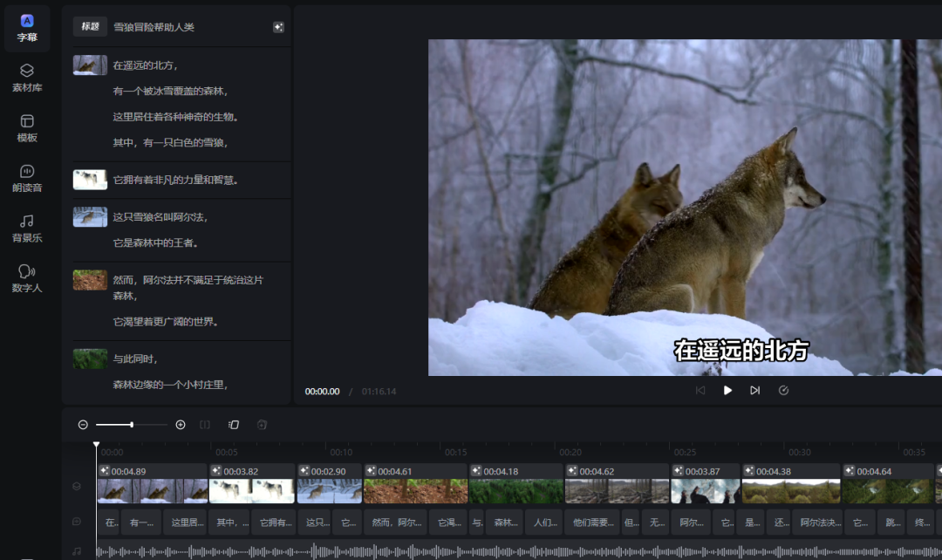Open the playback speed control icon
942x560 pixels.
tap(783, 391)
